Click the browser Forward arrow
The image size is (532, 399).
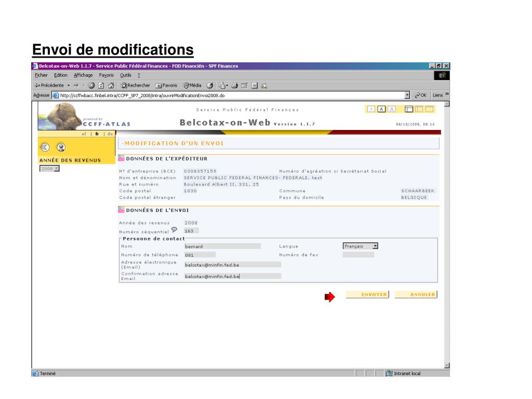[76, 86]
